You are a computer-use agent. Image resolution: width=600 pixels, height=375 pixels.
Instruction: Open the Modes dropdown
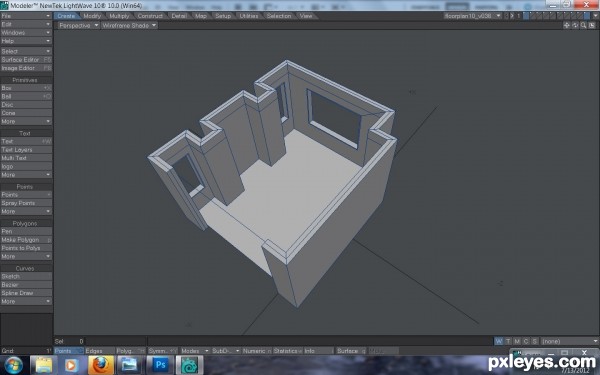195,351
